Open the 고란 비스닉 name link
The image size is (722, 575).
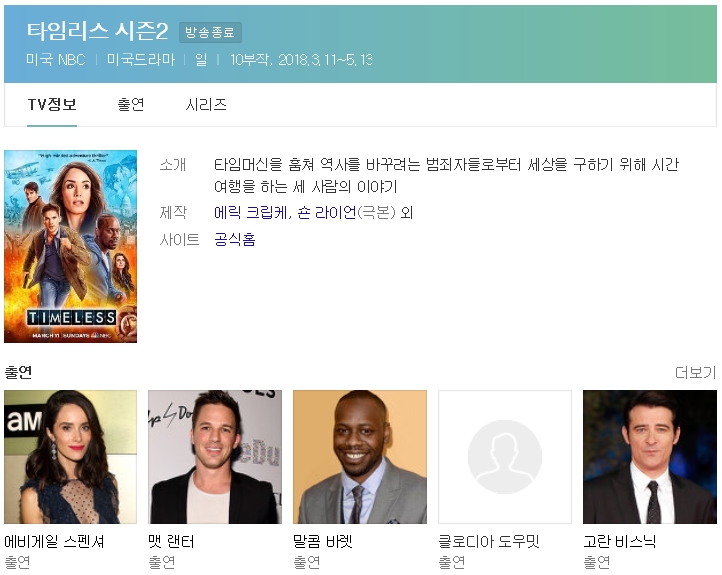tap(620, 542)
